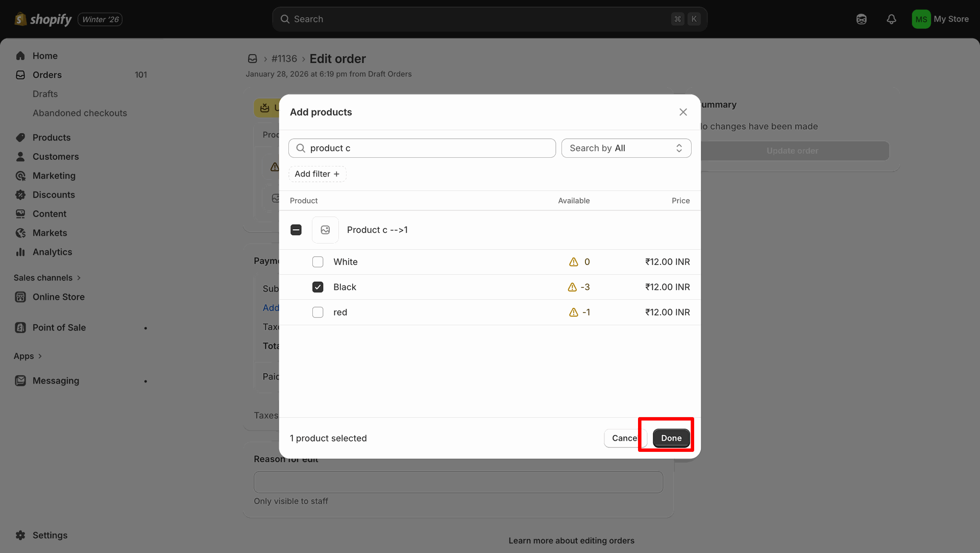Expand Sales channels section
Image resolution: width=980 pixels, height=553 pixels.
pos(47,278)
